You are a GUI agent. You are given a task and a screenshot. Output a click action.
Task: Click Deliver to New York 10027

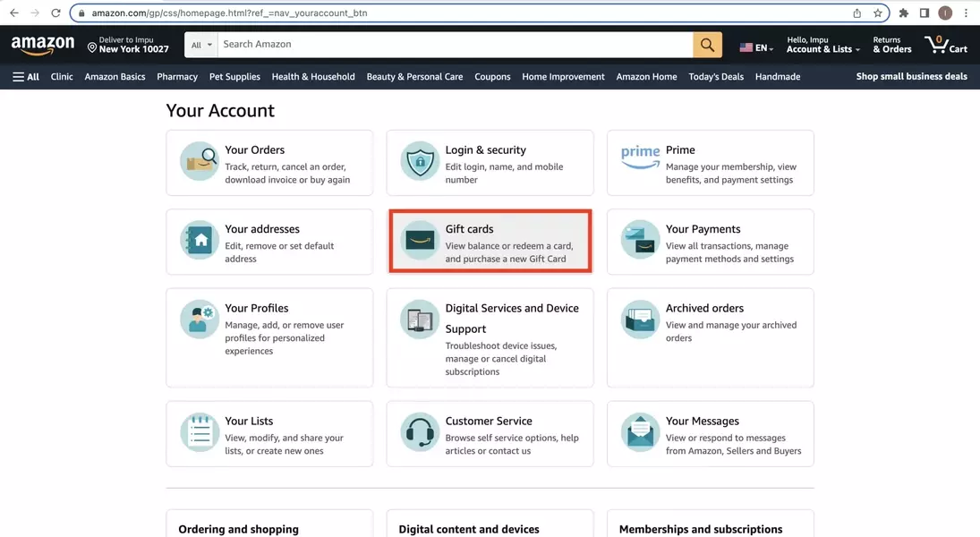[x=128, y=45]
